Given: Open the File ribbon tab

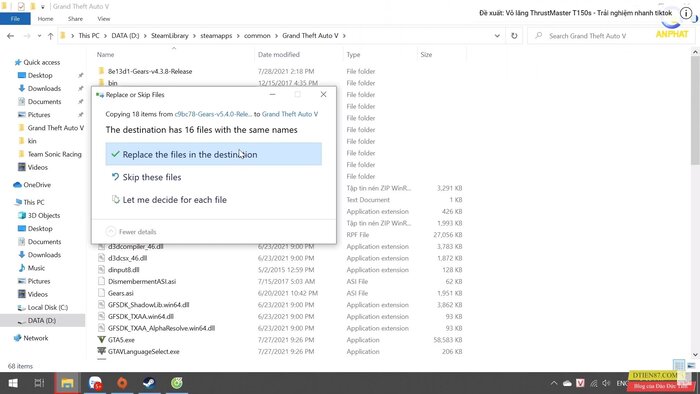Looking at the screenshot, I should coord(15,19).
